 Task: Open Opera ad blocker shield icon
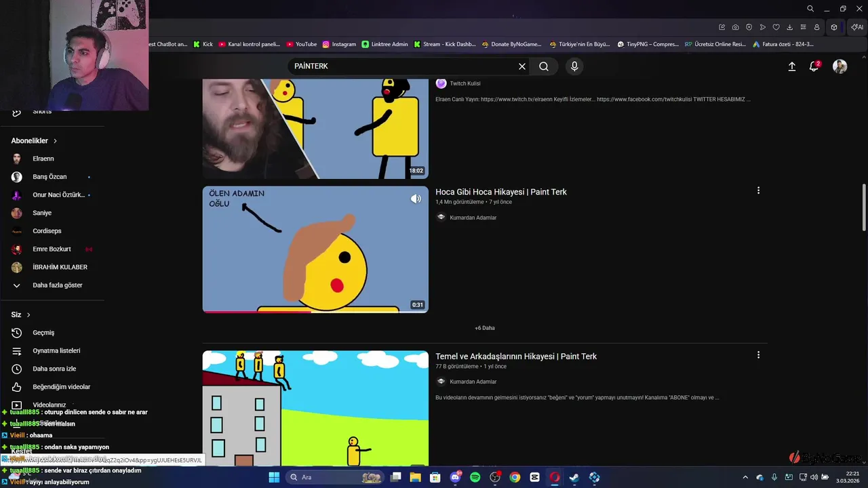749,27
